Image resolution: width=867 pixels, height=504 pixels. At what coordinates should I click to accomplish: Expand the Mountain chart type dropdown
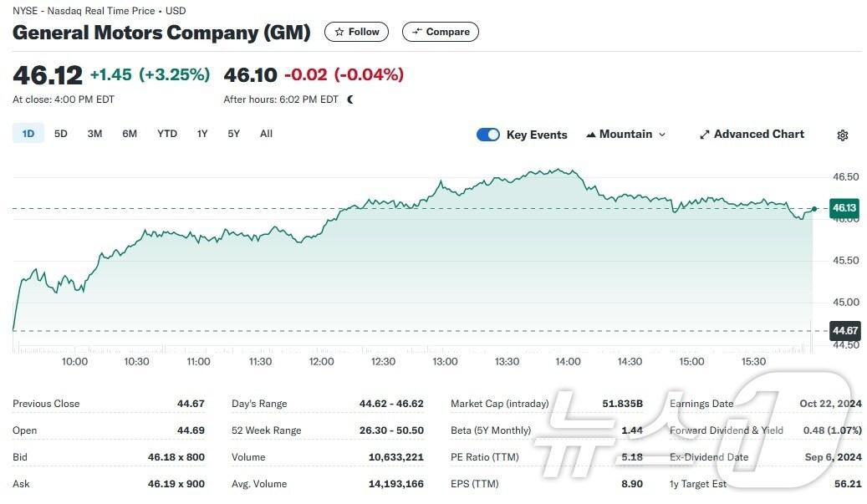626,135
